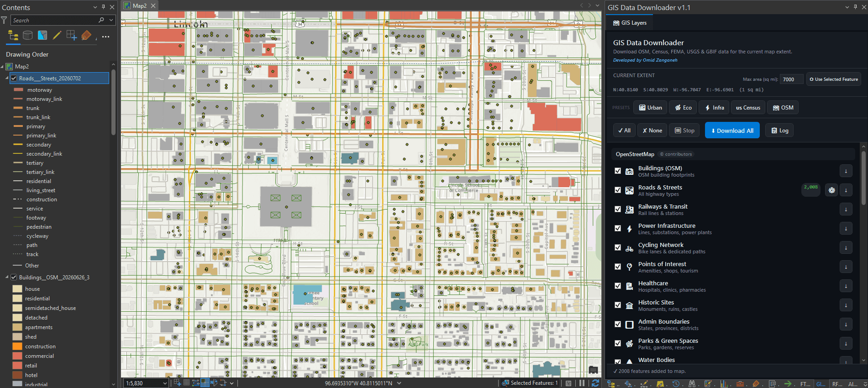This screenshot has height=388, width=868.
Task: Download the Power Infrastructure layer
Action: click(846, 229)
